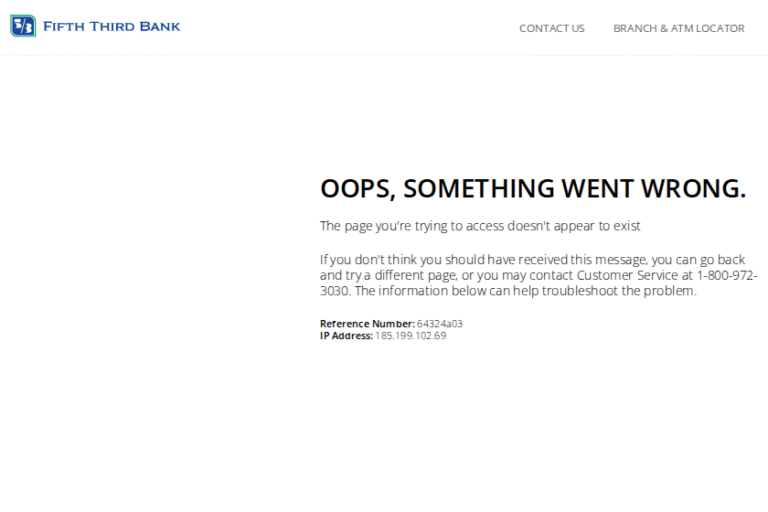
Task: Open the Contact Us page
Action: tap(551, 28)
